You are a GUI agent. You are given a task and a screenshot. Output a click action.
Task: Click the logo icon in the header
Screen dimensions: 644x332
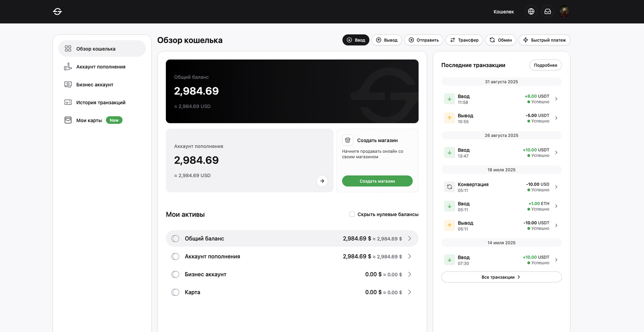pos(57,12)
